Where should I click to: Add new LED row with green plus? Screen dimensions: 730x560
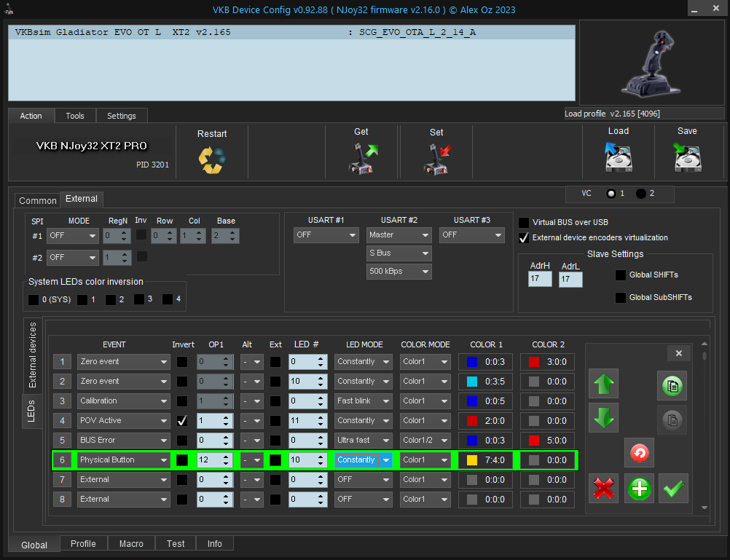click(640, 488)
